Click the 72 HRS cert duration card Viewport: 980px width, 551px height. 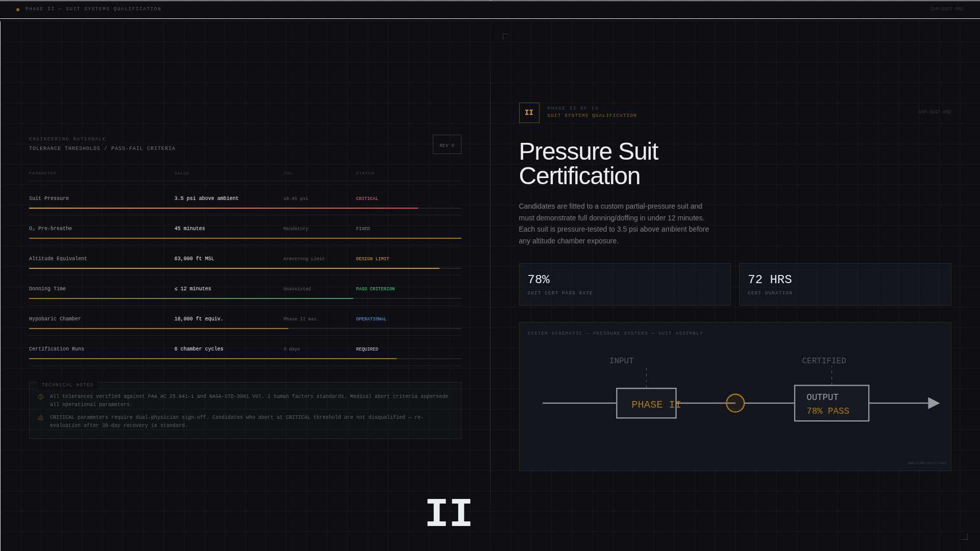click(x=845, y=284)
